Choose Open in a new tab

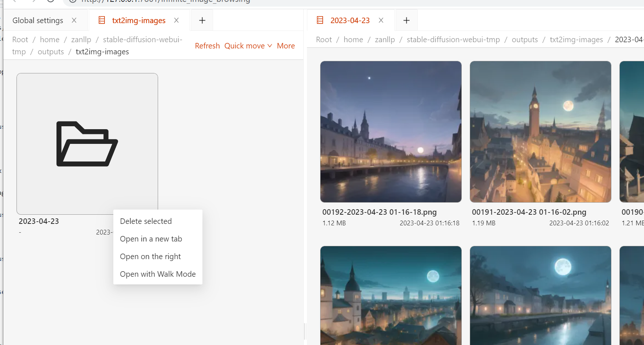pyautogui.click(x=158, y=239)
